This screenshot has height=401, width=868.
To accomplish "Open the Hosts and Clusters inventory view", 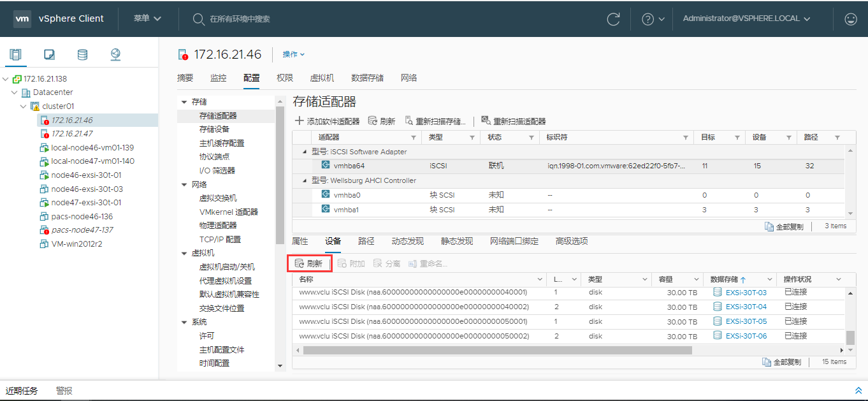I will click(x=16, y=54).
